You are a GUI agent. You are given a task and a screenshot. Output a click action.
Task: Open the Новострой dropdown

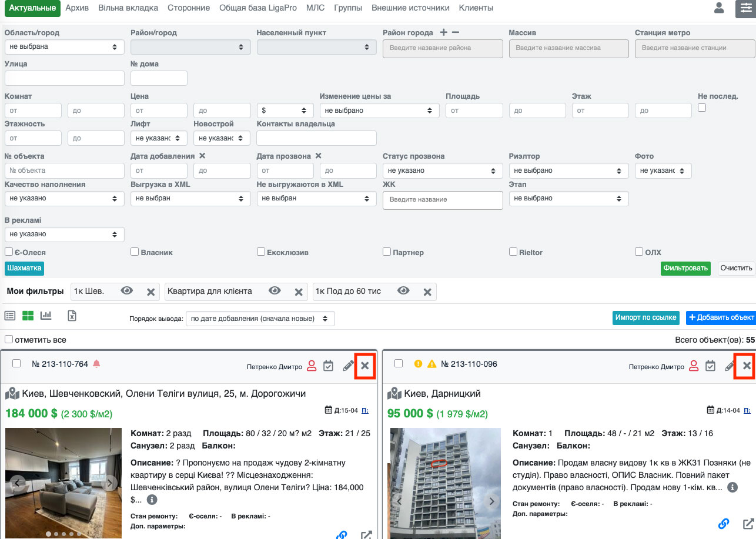(x=222, y=138)
